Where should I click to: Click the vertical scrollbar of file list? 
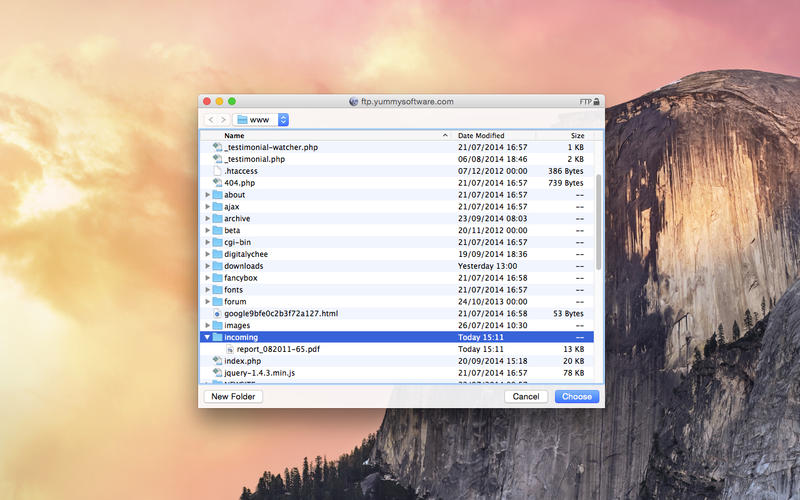pyautogui.click(x=598, y=220)
